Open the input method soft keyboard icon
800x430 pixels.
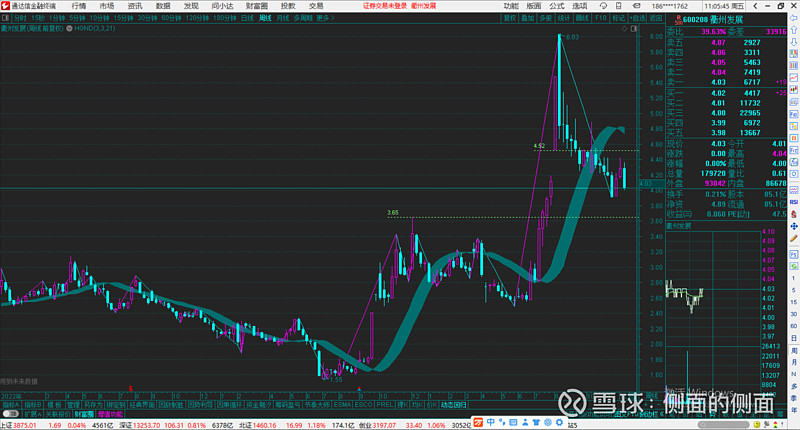tap(513, 422)
